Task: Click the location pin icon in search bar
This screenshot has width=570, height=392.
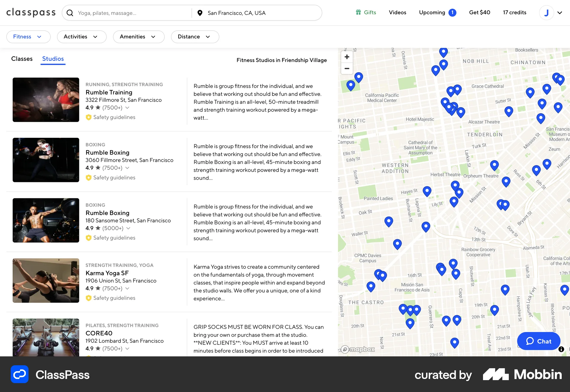Action: [x=200, y=13]
